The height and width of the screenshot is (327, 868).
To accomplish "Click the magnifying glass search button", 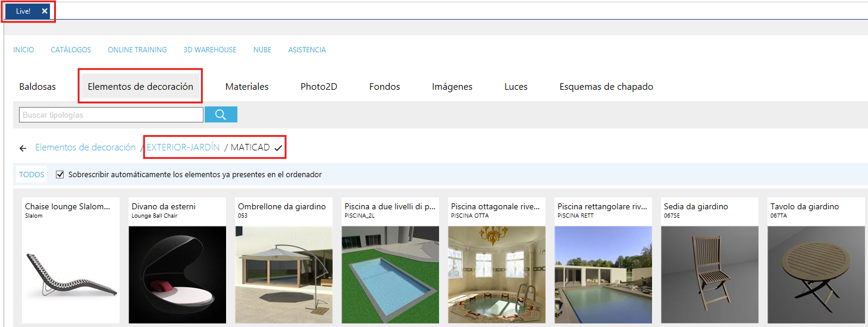I will pyautogui.click(x=221, y=115).
